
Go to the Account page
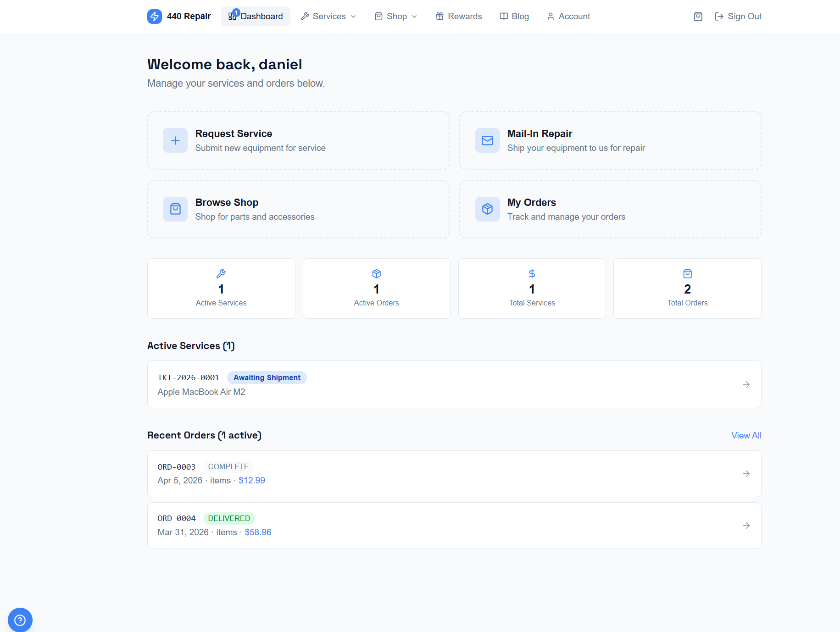tap(568, 17)
